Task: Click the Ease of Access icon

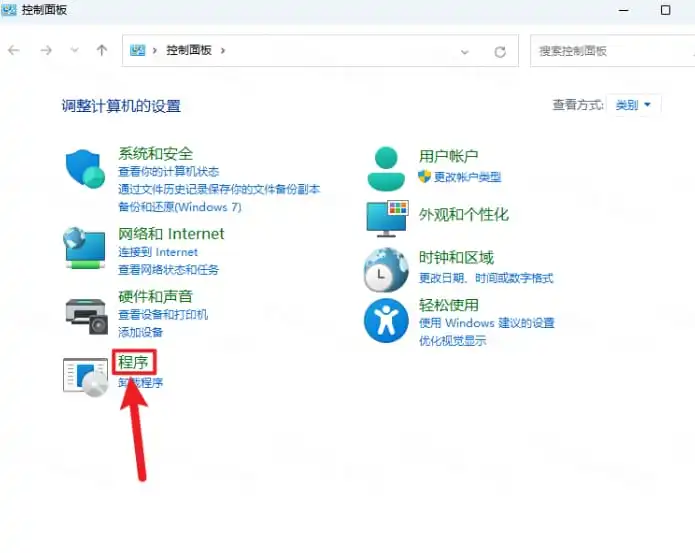Action: click(386, 320)
